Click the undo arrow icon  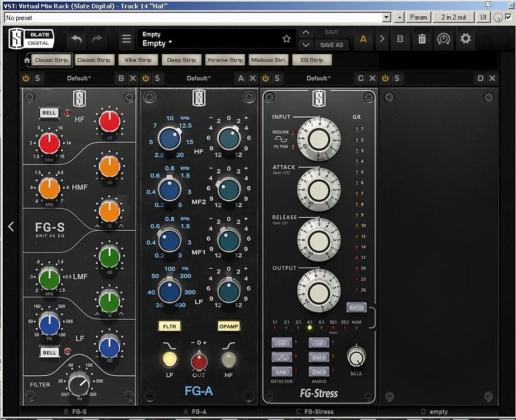[x=77, y=39]
